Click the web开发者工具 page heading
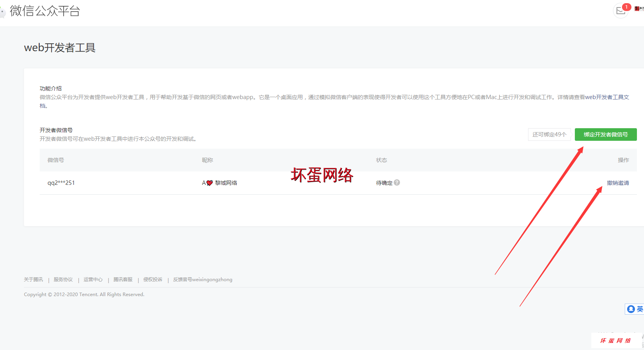644x350 pixels. click(60, 48)
